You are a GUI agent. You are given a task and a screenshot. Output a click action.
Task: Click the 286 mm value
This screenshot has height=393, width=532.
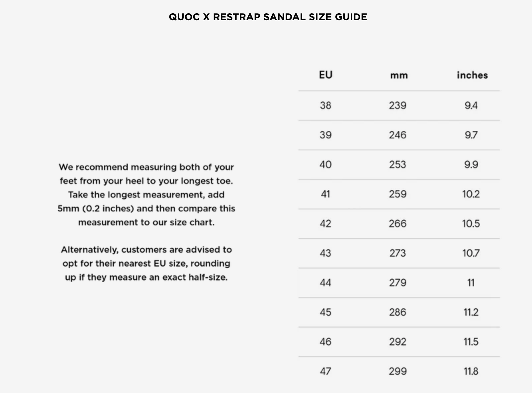tap(398, 312)
